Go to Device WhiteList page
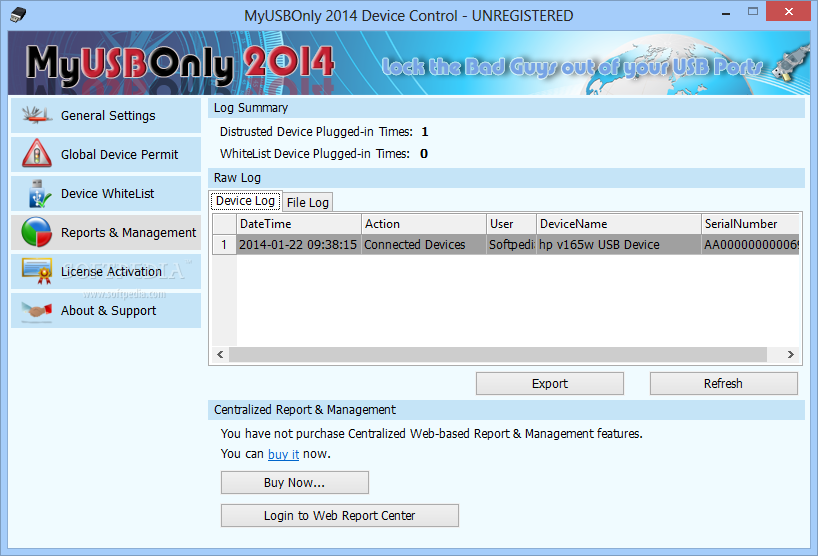Viewport: 818px width, 556px height. (106, 194)
